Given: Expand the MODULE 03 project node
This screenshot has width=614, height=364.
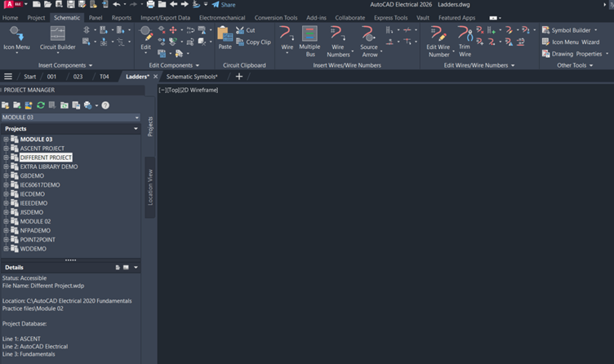Looking at the screenshot, I should 6,140.
